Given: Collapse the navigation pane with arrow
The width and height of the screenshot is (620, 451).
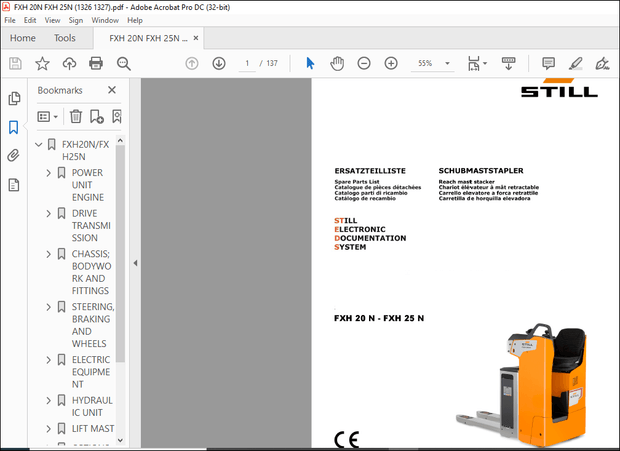Looking at the screenshot, I should [135, 263].
